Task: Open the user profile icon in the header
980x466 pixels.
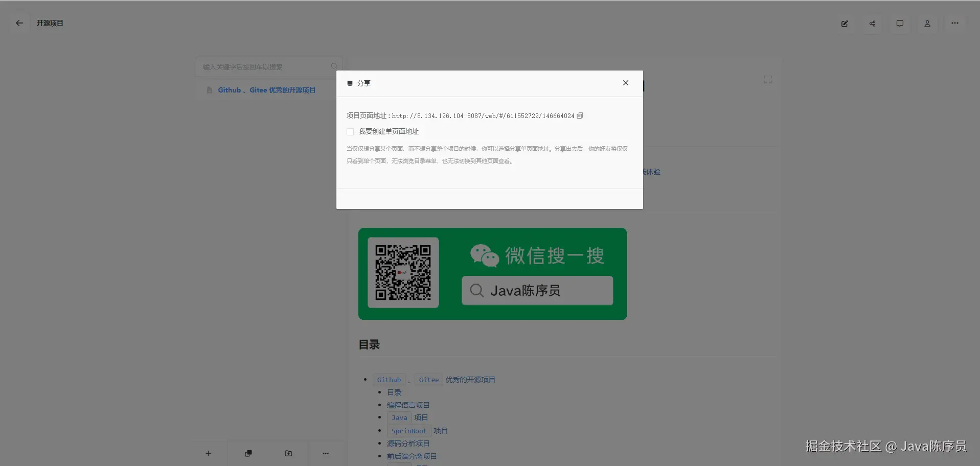Action: [x=927, y=24]
